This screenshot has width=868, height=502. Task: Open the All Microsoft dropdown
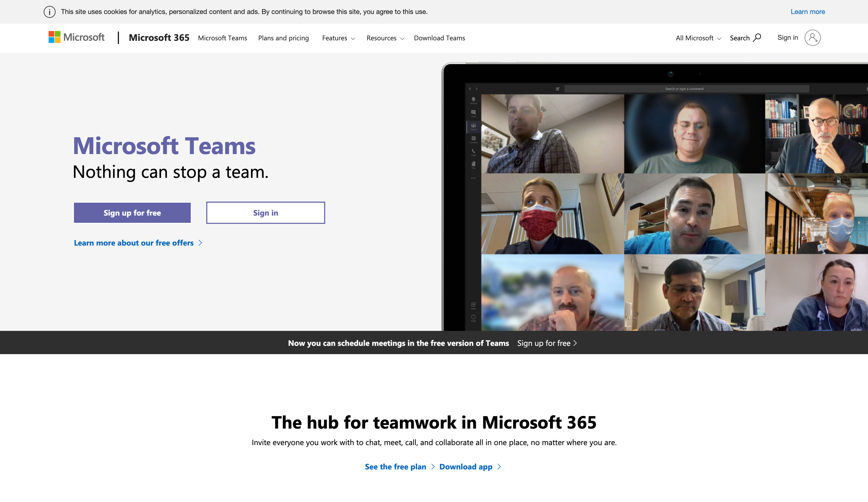point(697,38)
